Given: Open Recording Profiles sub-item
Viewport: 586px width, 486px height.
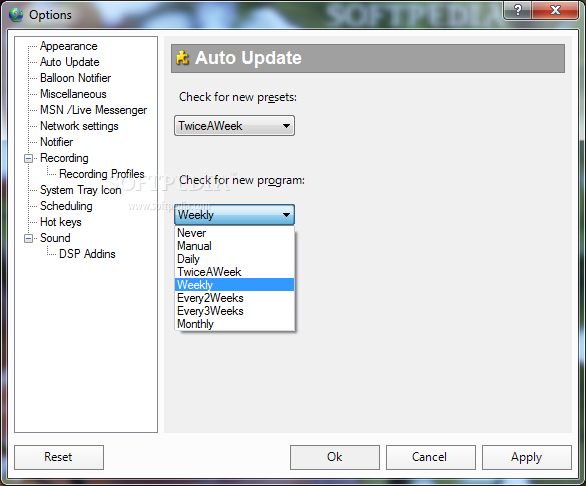Looking at the screenshot, I should tap(102, 174).
